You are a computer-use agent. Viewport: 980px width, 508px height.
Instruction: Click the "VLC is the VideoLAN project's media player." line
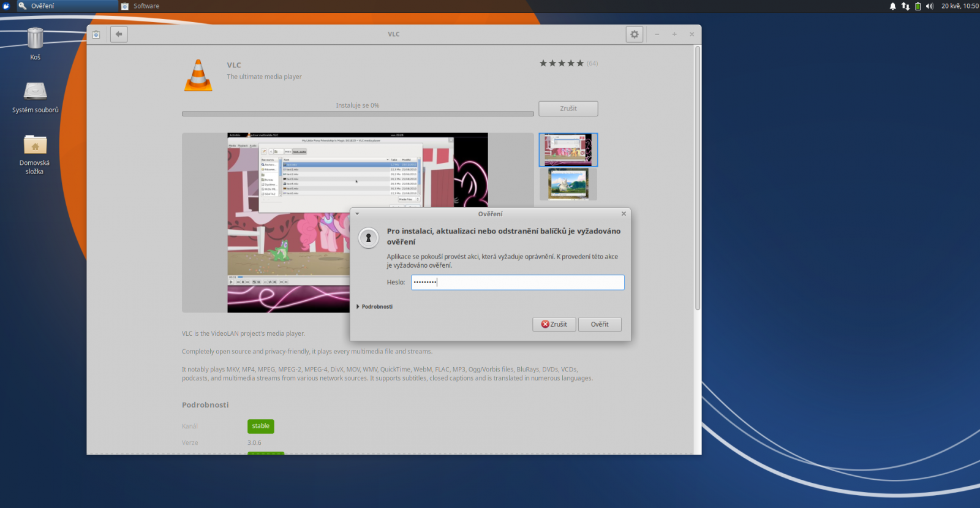(243, 334)
